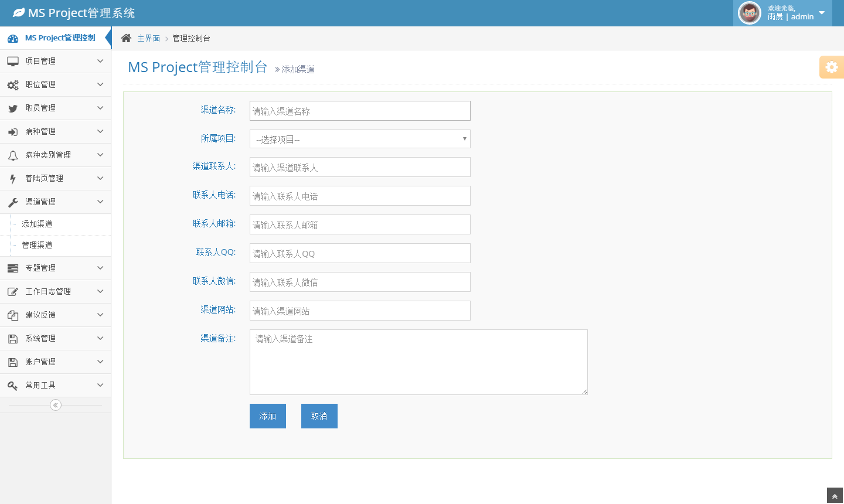Screen dimensions: 844x504
Task: Click the wrench icon for 渠道管理
Action: pyautogui.click(x=13, y=202)
